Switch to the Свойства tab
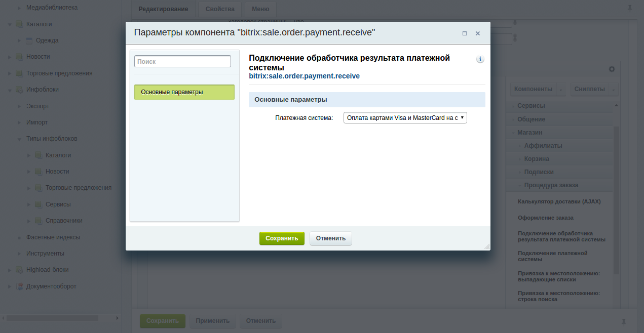Image resolution: width=644 pixels, height=333 pixels. pos(220,9)
